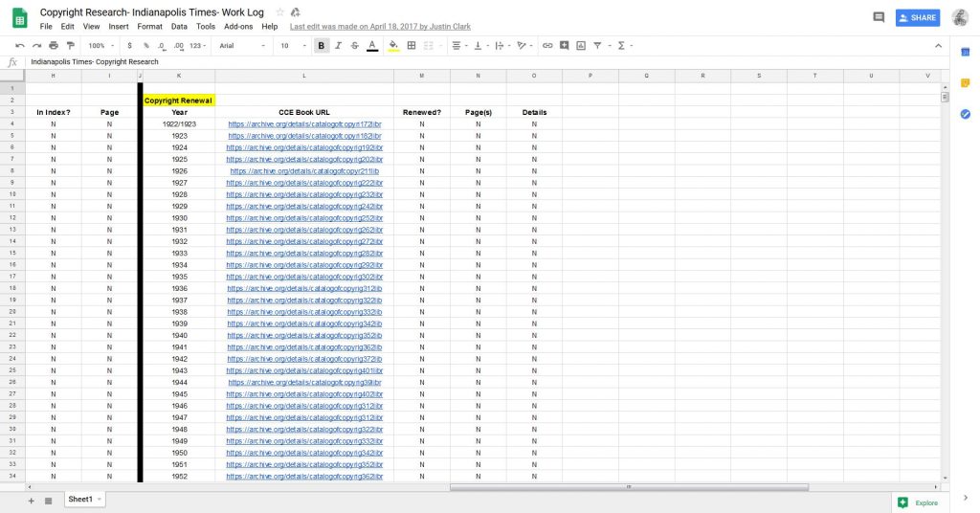980x513 pixels.
Task: Click the Merge cells icon
Action: click(428, 46)
